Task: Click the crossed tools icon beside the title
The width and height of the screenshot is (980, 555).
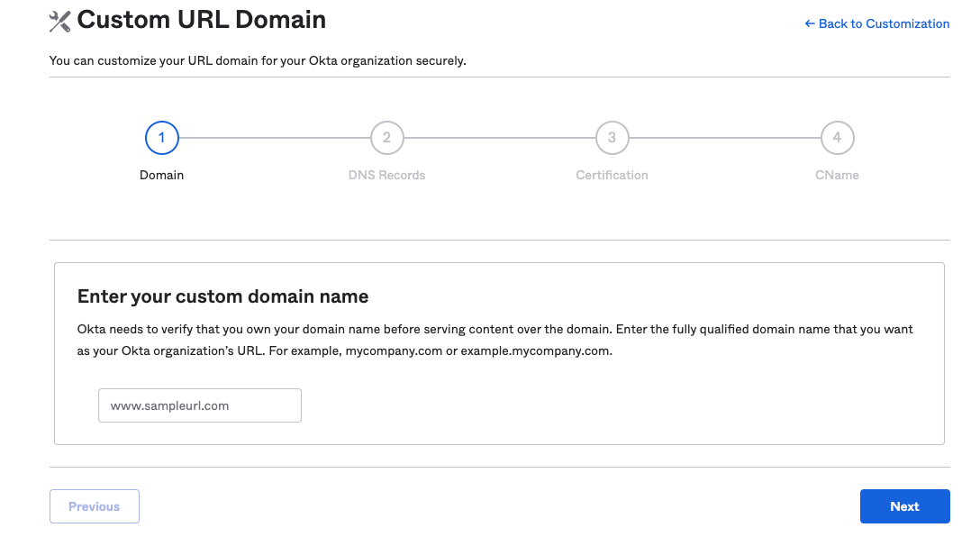Action: 60,22
